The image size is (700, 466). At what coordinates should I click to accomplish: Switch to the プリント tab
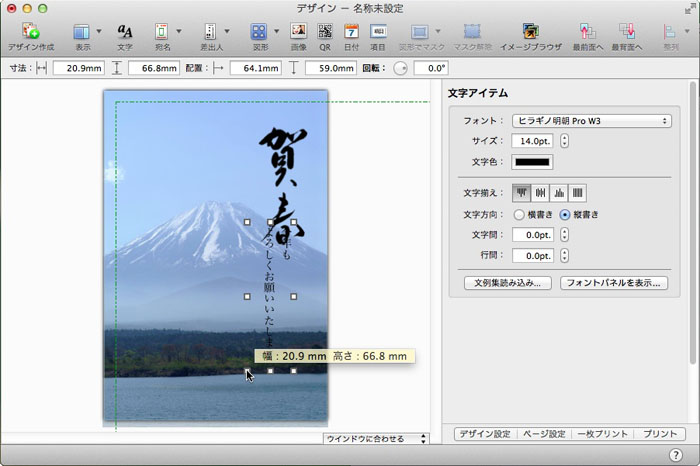[x=660, y=434]
